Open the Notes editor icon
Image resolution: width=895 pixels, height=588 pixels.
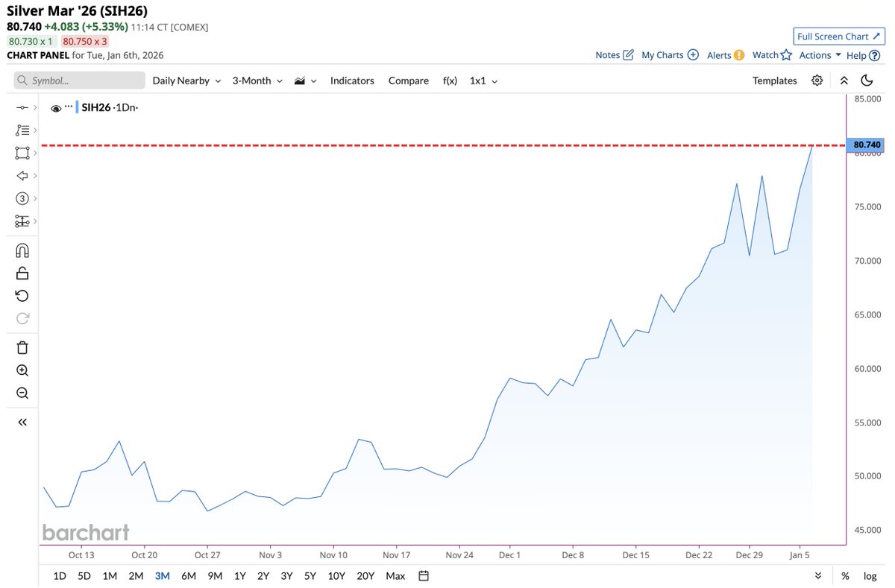pos(628,55)
